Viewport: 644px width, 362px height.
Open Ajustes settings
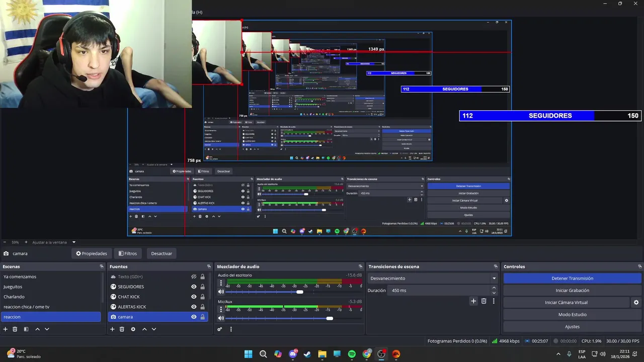point(572,326)
